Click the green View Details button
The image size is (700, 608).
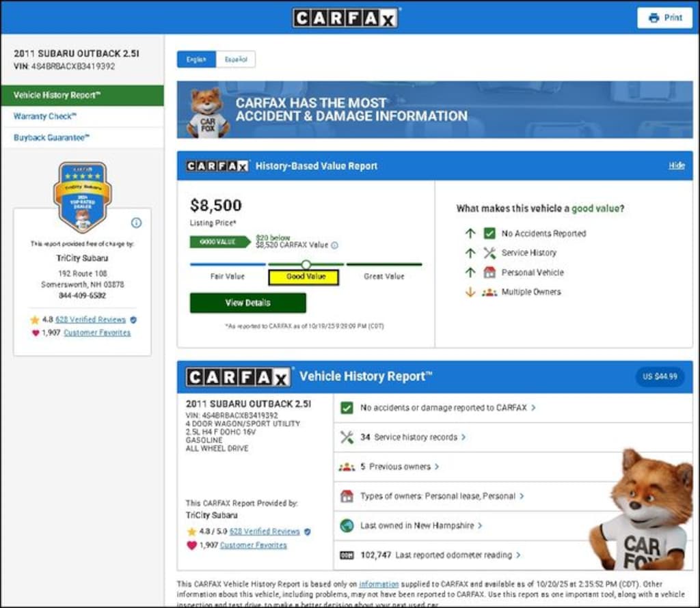click(247, 303)
